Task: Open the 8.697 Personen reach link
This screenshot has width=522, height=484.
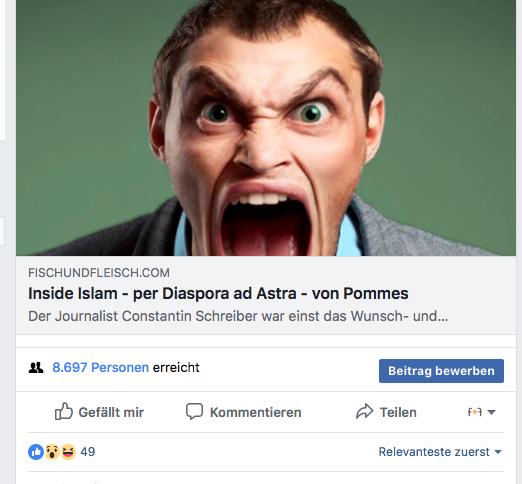Action: tap(100, 368)
